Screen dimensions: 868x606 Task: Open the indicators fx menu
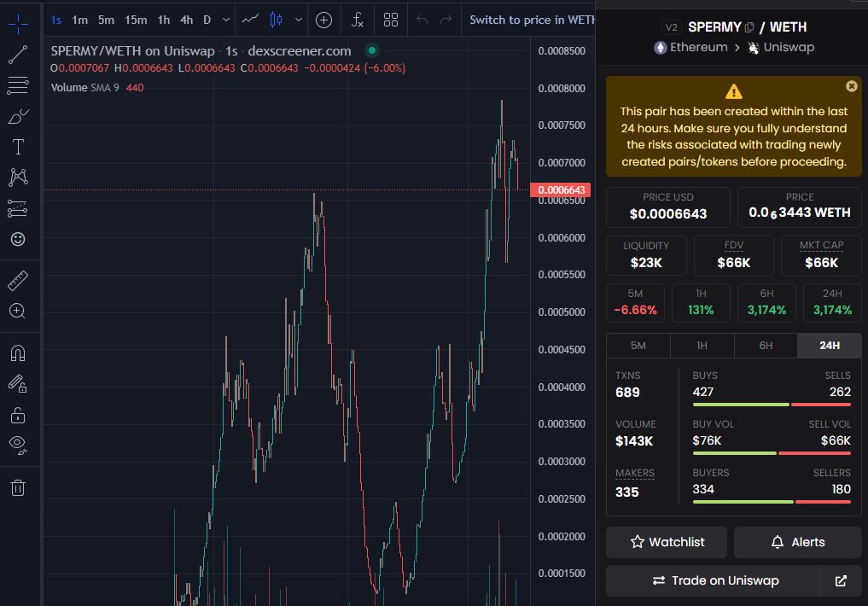pos(358,20)
